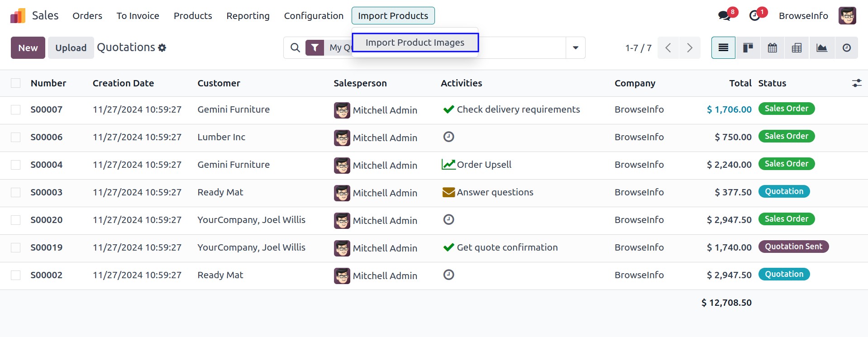Image resolution: width=868 pixels, height=337 pixels.
Task: Select Import Product Images menu entry
Action: pyautogui.click(x=415, y=43)
